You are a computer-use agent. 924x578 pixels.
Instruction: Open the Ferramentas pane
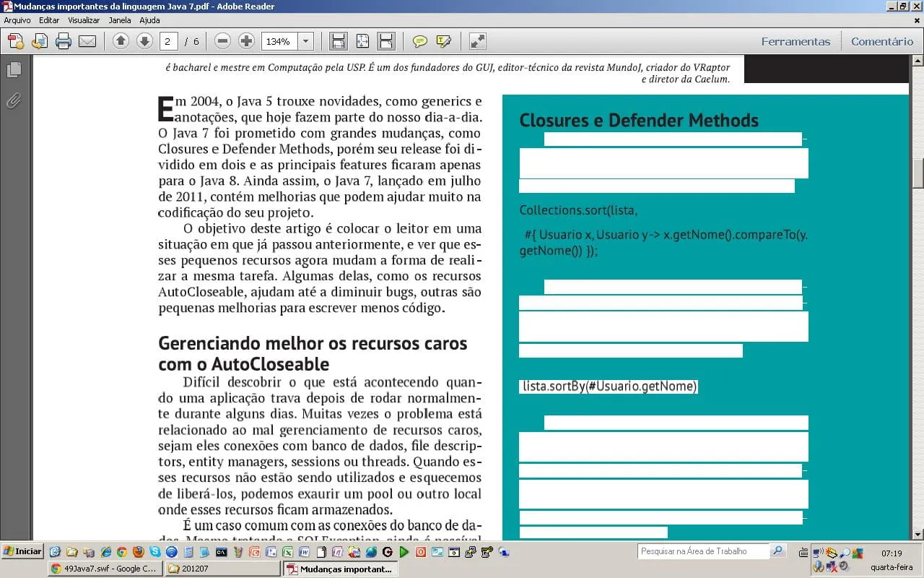click(x=796, y=42)
